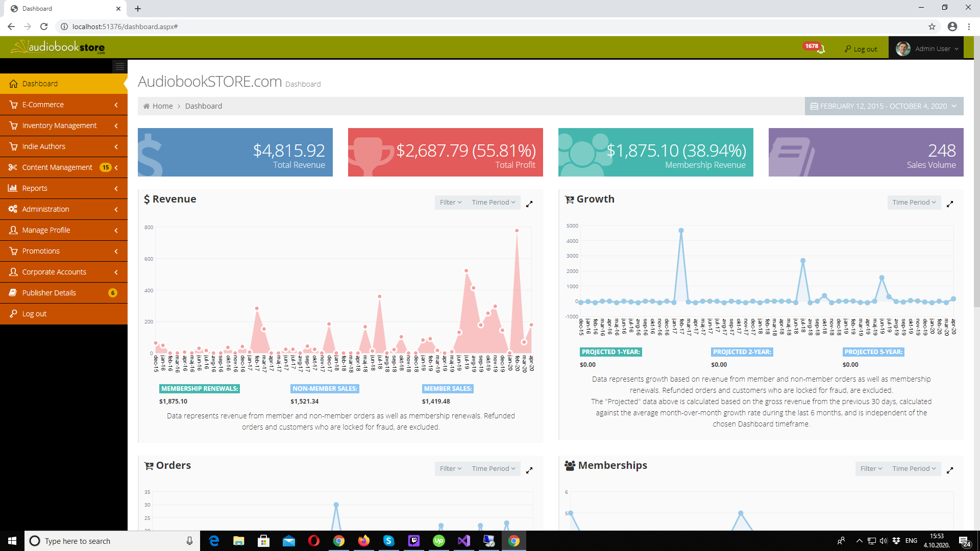This screenshot has width=980, height=551.
Task: Click the Membership Revenue stat card
Action: tap(656, 152)
